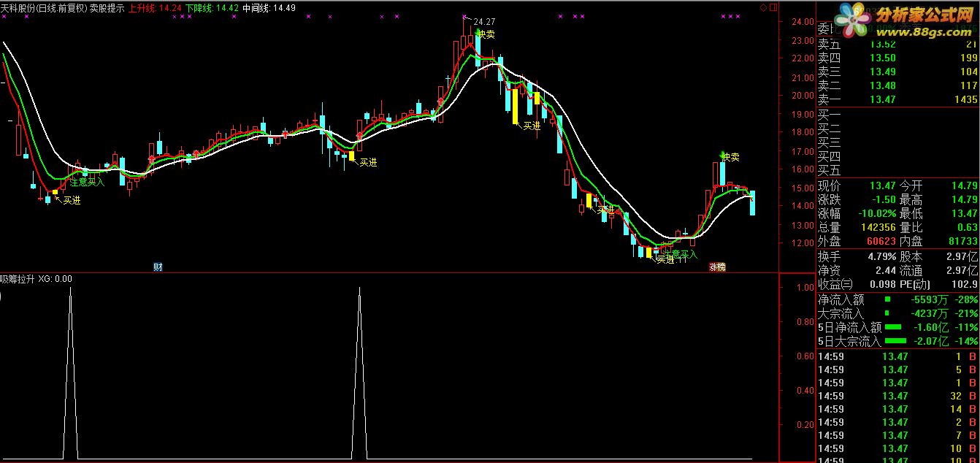The height and width of the screenshot is (463, 980).
Task: Click the 今开 14.79 value
Action: [x=964, y=185]
